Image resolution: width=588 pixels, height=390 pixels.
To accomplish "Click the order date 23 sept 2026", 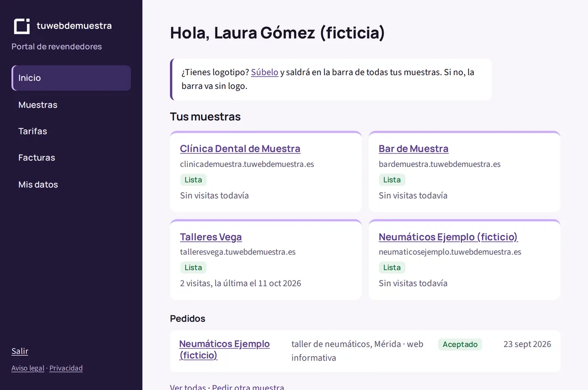I will coord(527,344).
